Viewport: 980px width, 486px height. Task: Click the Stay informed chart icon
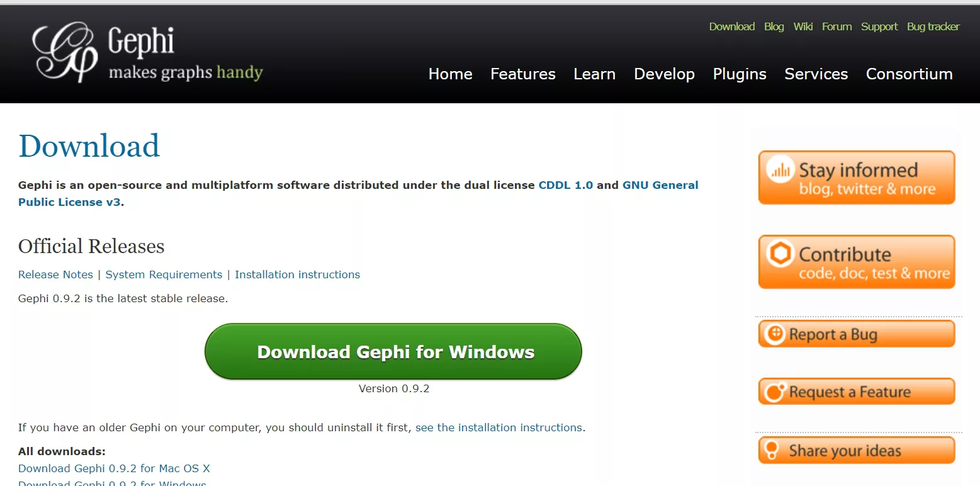click(780, 170)
